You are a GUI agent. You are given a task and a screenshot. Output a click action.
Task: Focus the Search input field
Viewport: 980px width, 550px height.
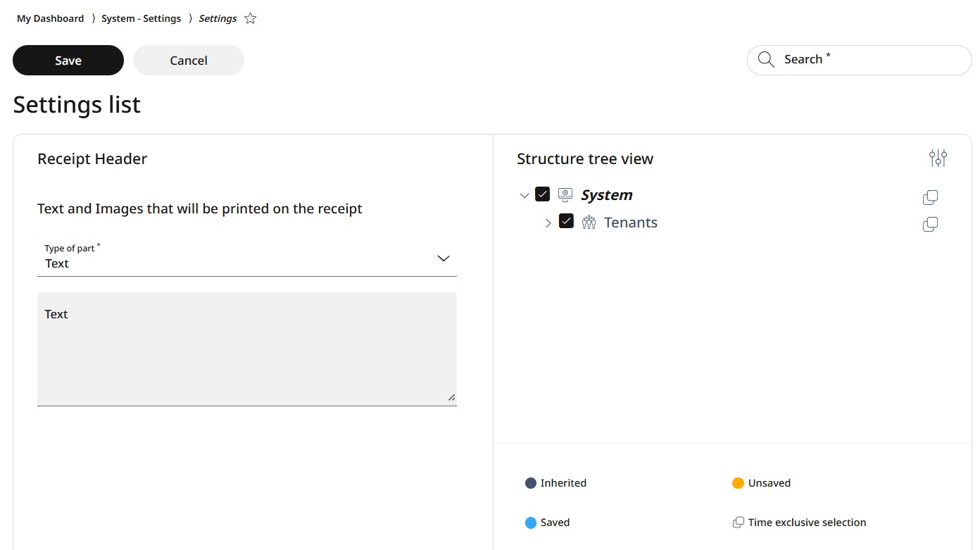(x=860, y=60)
